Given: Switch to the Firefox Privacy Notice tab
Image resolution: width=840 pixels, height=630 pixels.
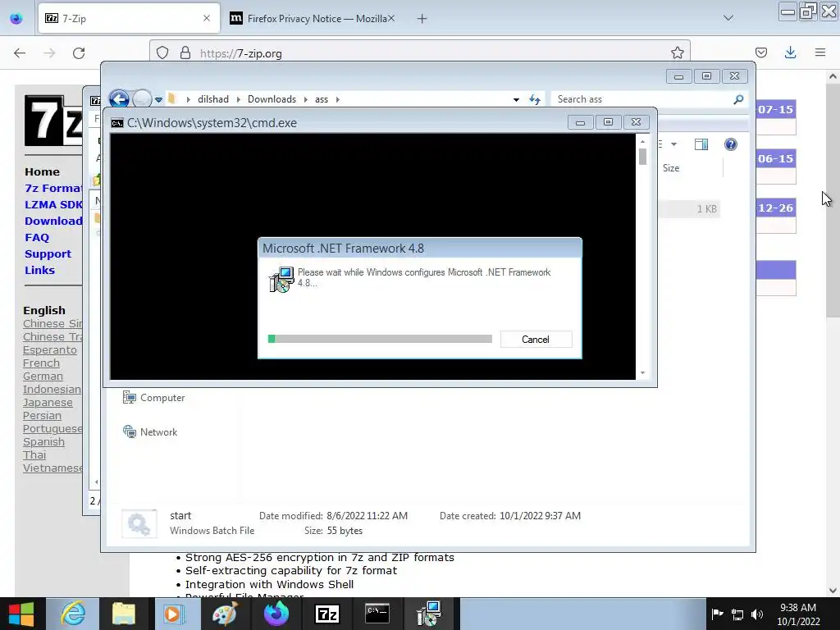Looking at the screenshot, I should tap(313, 18).
